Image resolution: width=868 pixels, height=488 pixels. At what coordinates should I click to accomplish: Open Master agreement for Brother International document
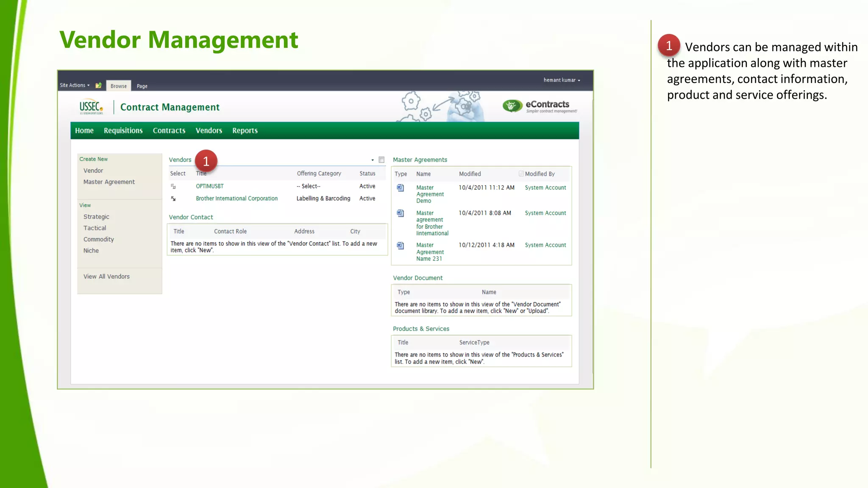point(432,223)
